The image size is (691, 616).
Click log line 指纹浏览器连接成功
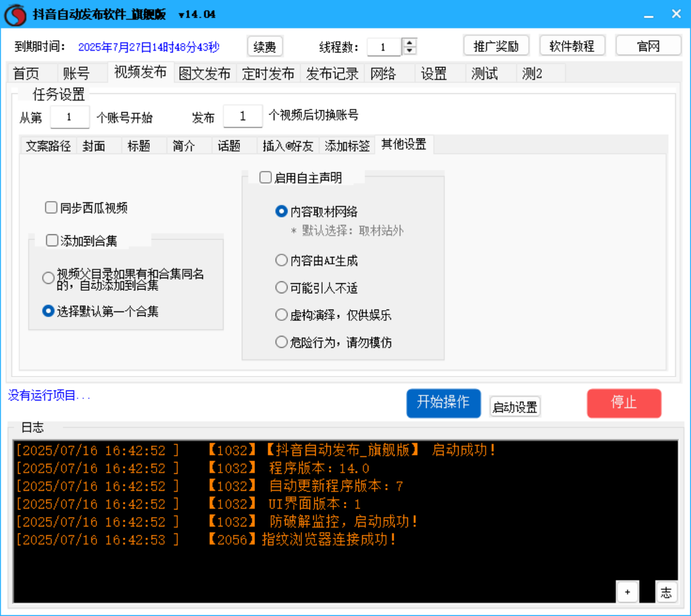[x=206, y=540]
